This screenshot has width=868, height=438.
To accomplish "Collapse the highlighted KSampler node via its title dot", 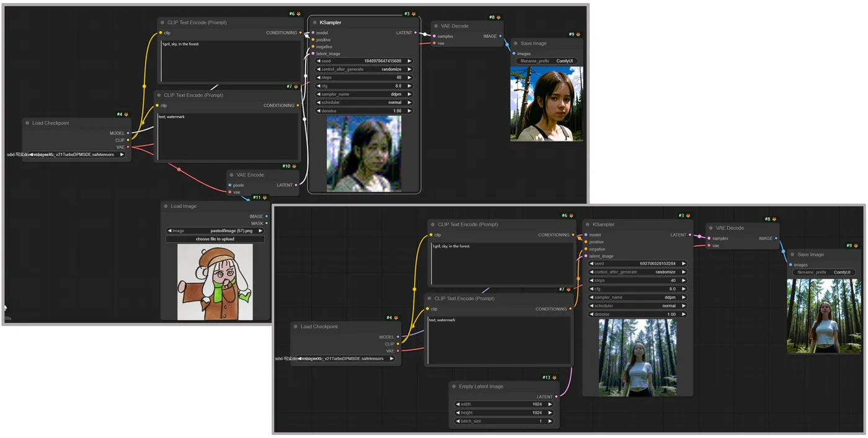I will coord(315,22).
